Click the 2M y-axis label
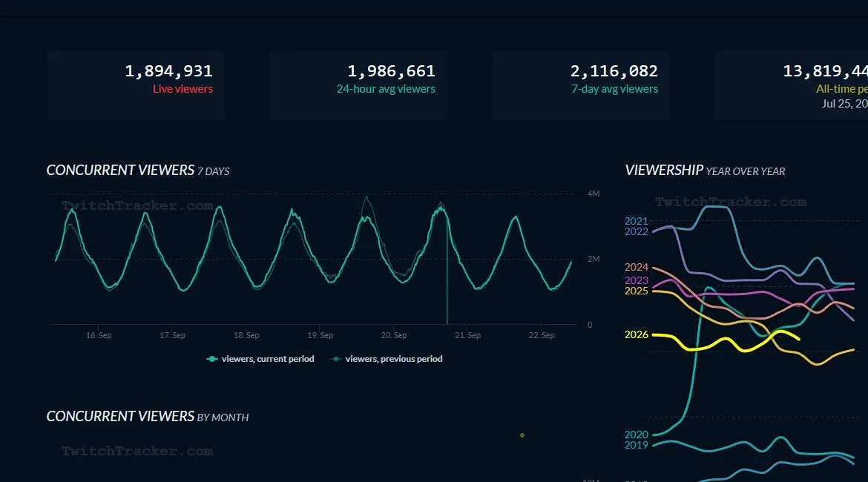Screen dimensions: 868x482 point(594,259)
